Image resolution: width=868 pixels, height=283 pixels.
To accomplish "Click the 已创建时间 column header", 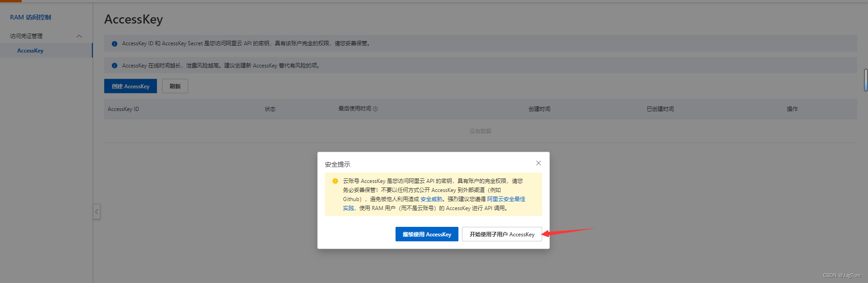I will (x=660, y=109).
